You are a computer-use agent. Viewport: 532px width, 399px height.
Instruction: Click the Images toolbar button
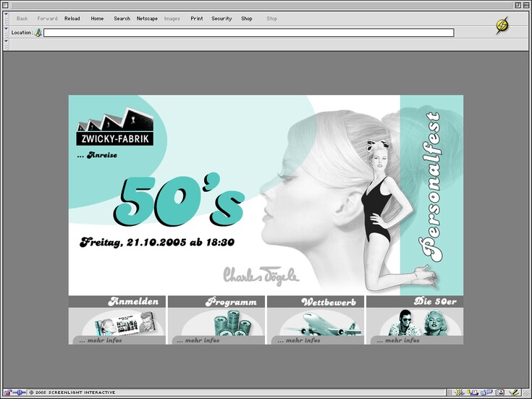click(x=172, y=19)
